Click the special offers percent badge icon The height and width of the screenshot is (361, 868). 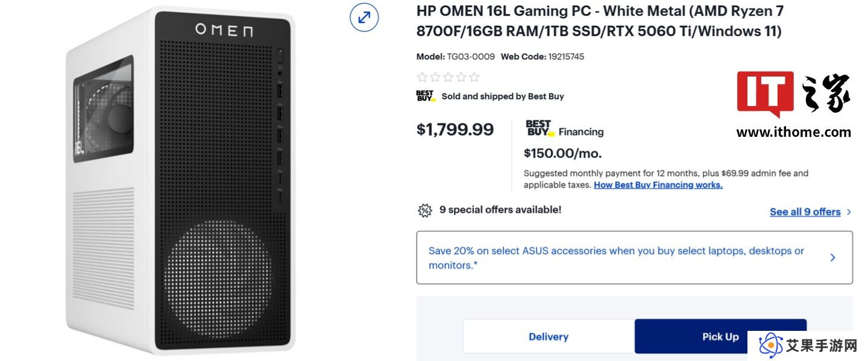tap(425, 210)
